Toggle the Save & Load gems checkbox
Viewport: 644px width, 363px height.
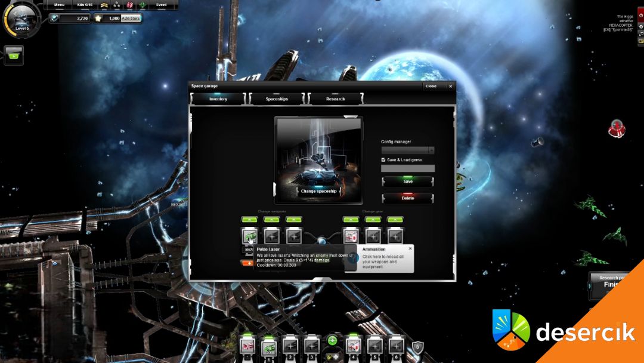click(383, 160)
